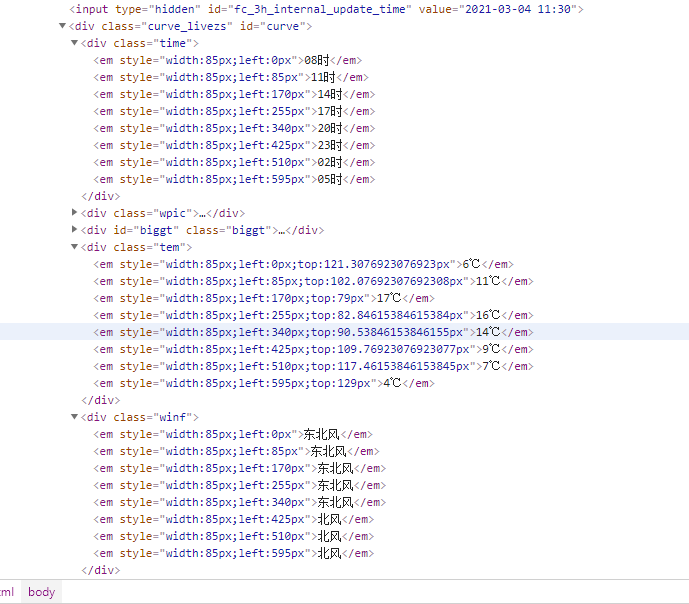
Task: Select the body breadcrumb item
Action: point(42,592)
